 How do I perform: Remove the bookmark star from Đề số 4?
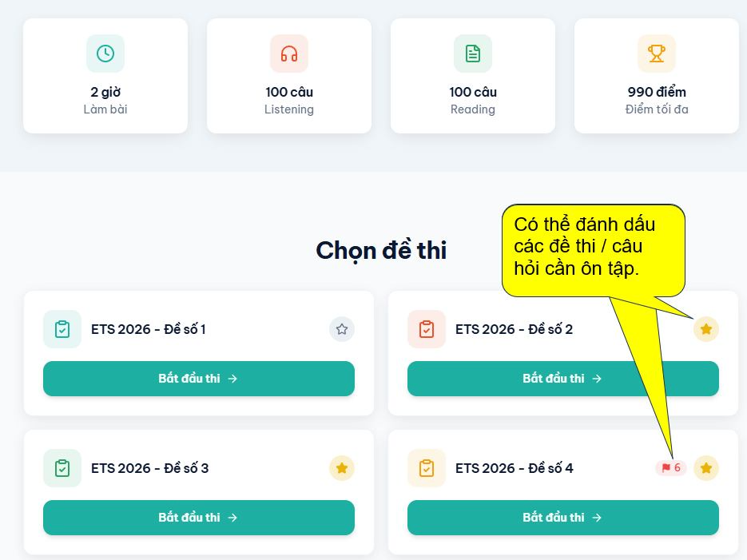pyautogui.click(x=706, y=468)
